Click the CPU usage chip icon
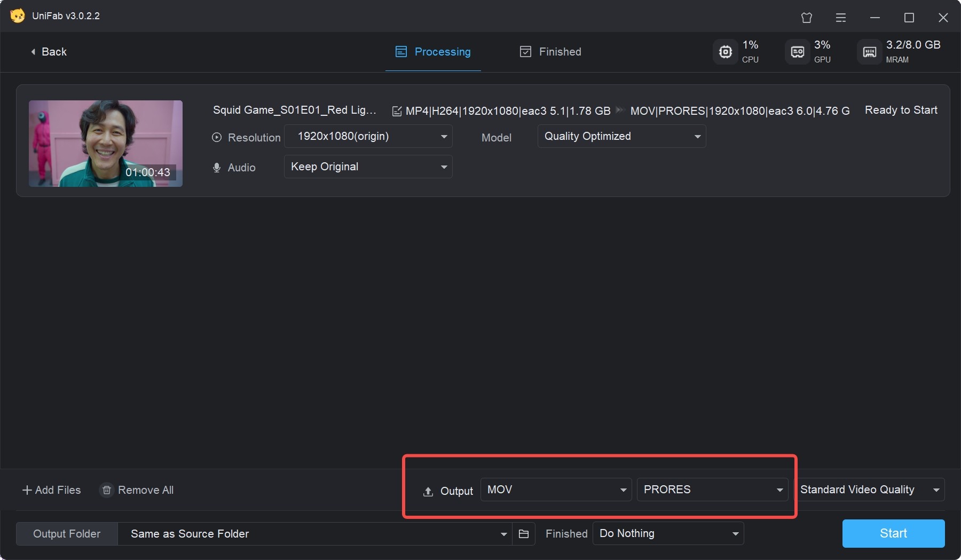The height and width of the screenshot is (560, 961). 726,52
